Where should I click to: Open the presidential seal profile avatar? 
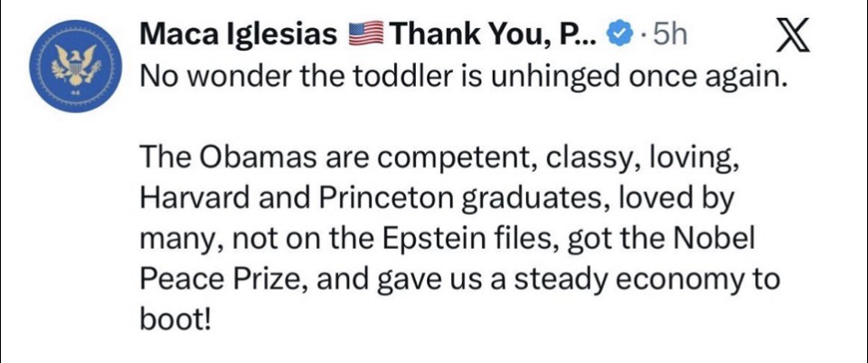(x=71, y=69)
